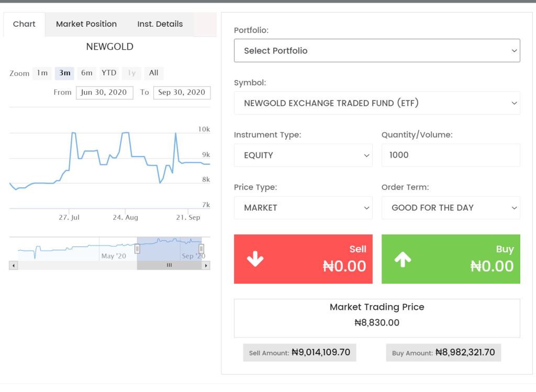Open the Select Portfolio dropdown
536x392 pixels.
coord(377,51)
